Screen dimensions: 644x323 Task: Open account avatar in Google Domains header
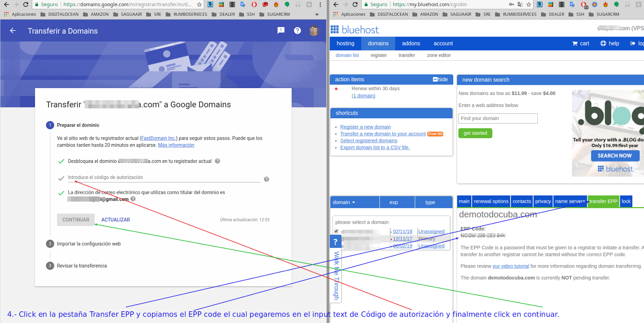click(314, 31)
